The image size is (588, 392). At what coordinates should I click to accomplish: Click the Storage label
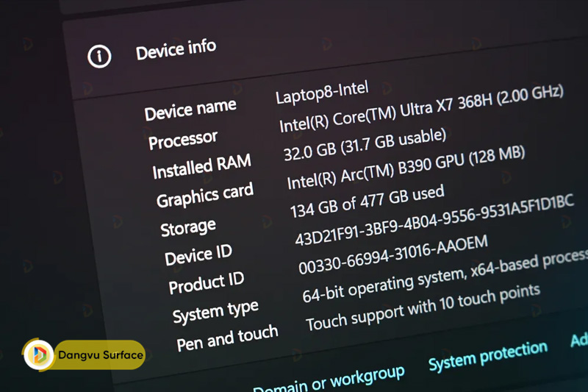pos(188,227)
